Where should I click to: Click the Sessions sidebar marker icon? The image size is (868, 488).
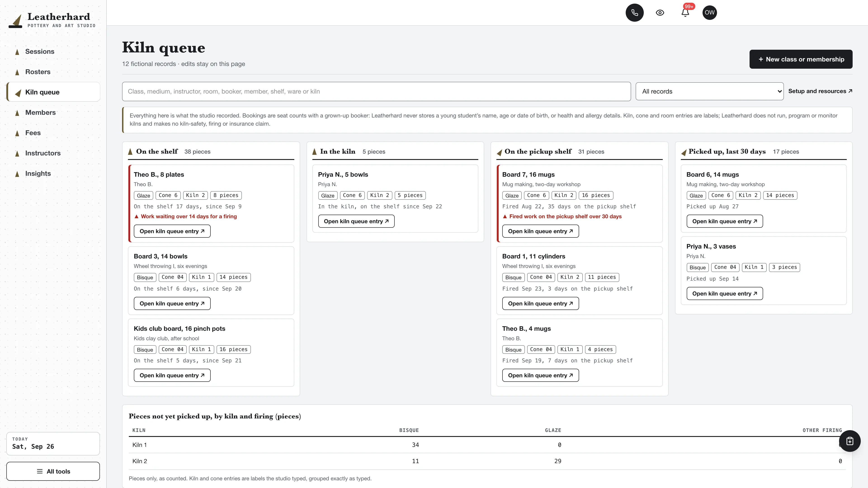[x=17, y=52]
